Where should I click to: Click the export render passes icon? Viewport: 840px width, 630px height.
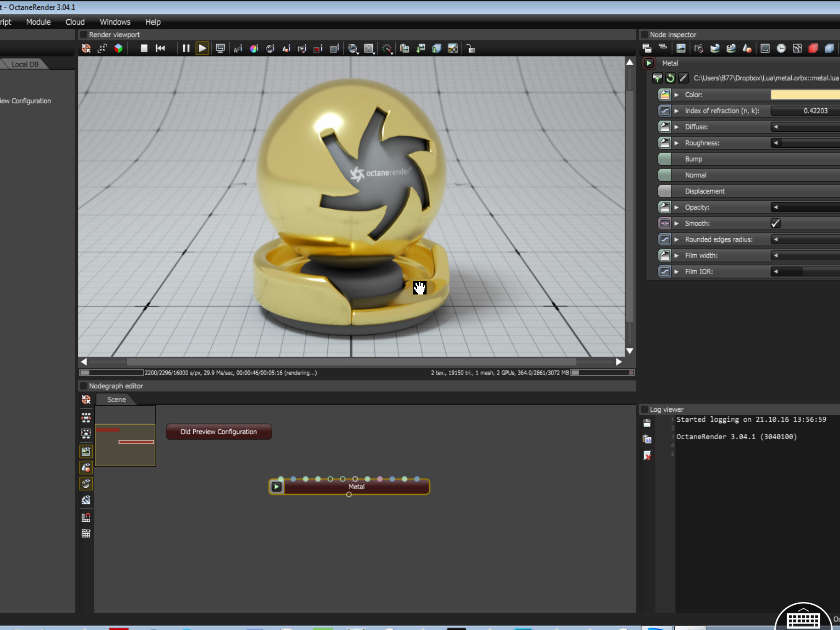[x=436, y=49]
